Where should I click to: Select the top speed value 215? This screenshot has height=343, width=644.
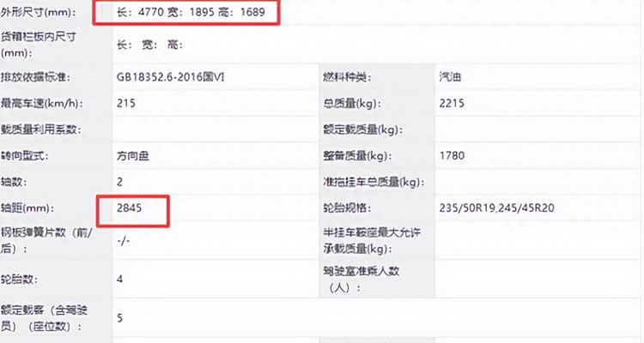(126, 103)
